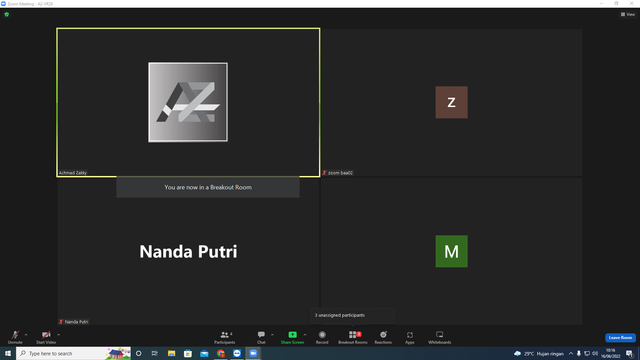Open audio options arrow beside Unmute
This screenshot has height=360, width=640.
[26, 335]
